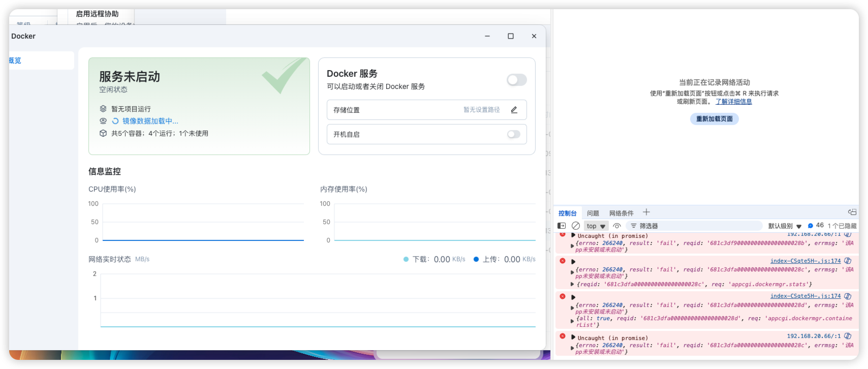The height and width of the screenshot is (369, 868).
Task: Click the blue issues bubble beside 46
Action: tap(811, 226)
